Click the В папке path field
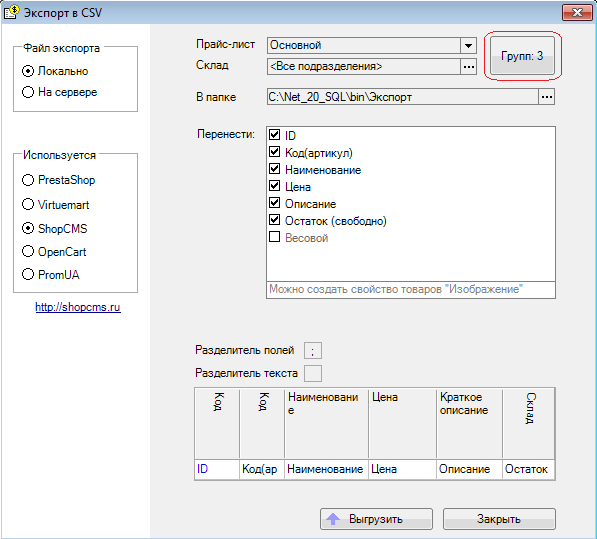Image resolution: width=597 pixels, height=539 pixels. tap(403, 97)
